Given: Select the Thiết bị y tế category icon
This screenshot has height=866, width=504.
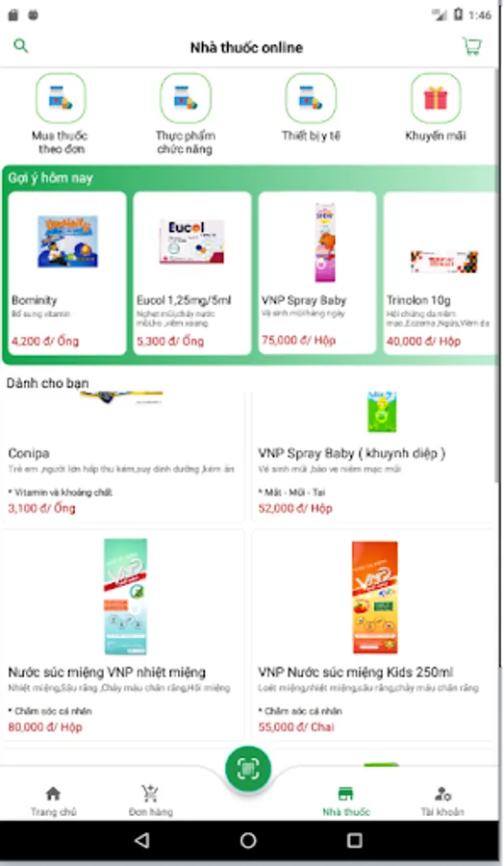Looking at the screenshot, I should click(311, 98).
